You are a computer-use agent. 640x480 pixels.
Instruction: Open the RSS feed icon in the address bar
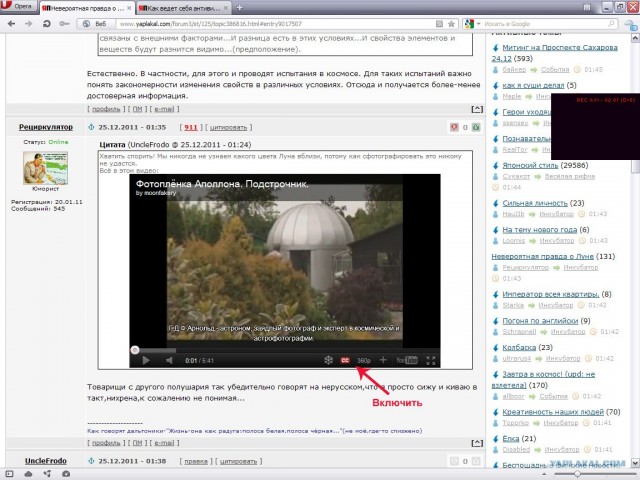click(x=439, y=24)
